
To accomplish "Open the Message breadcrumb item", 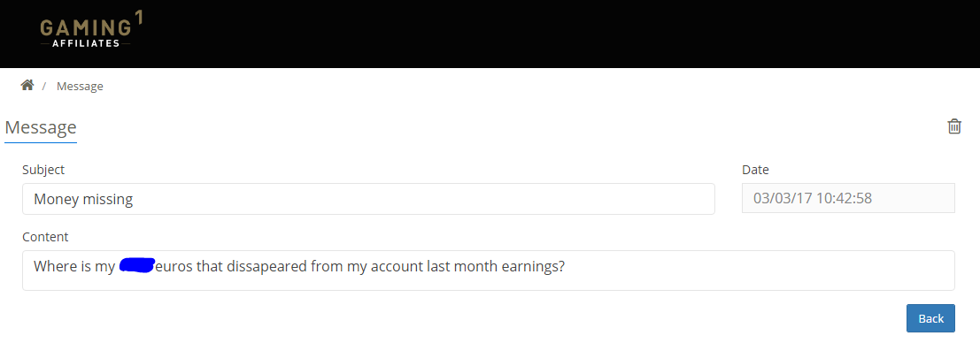I will (x=80, y=86).
